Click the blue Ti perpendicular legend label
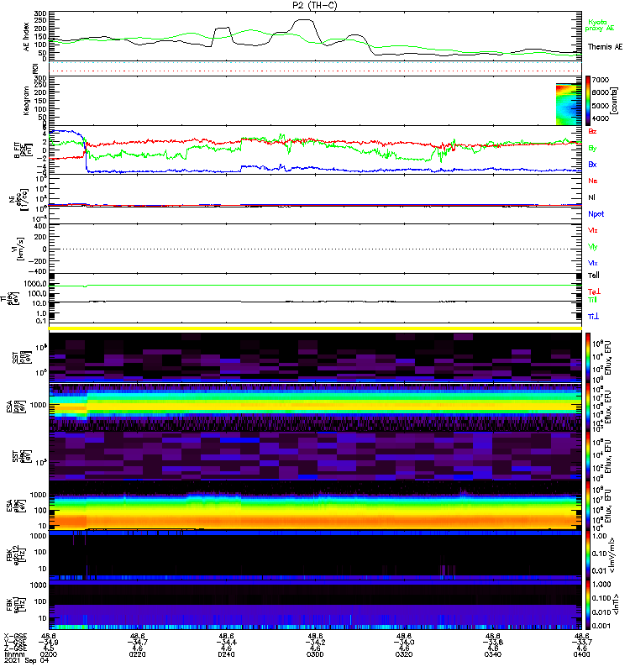 point(593,317)
